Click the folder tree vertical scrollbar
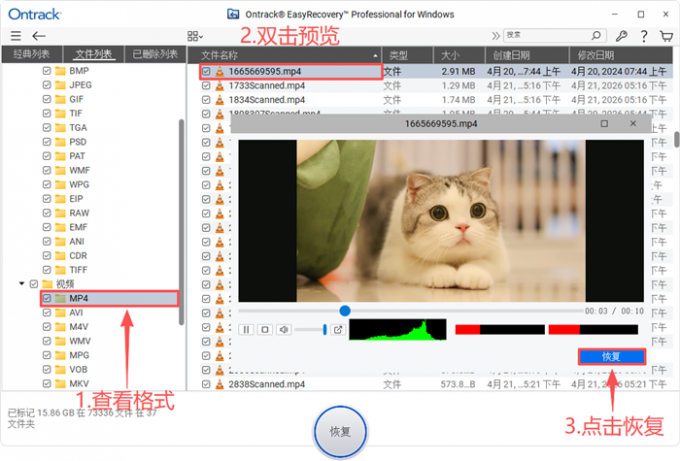The height and width of the screenshot is (461, 680). point(181,221)
